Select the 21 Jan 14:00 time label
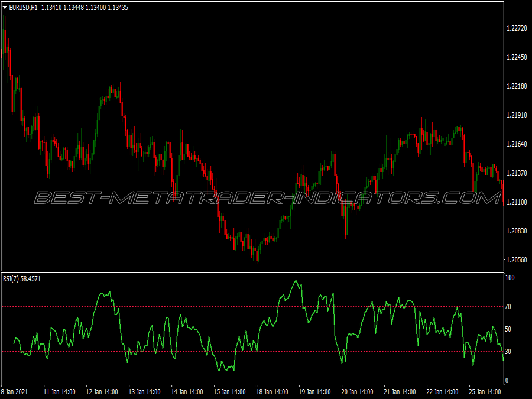Image resolution: width=532 pixels, height=399 pixels. [400, 392]
